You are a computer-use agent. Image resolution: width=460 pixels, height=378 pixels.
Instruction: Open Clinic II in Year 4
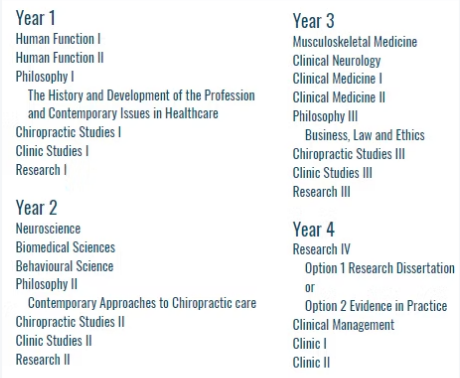pos(311,363)
